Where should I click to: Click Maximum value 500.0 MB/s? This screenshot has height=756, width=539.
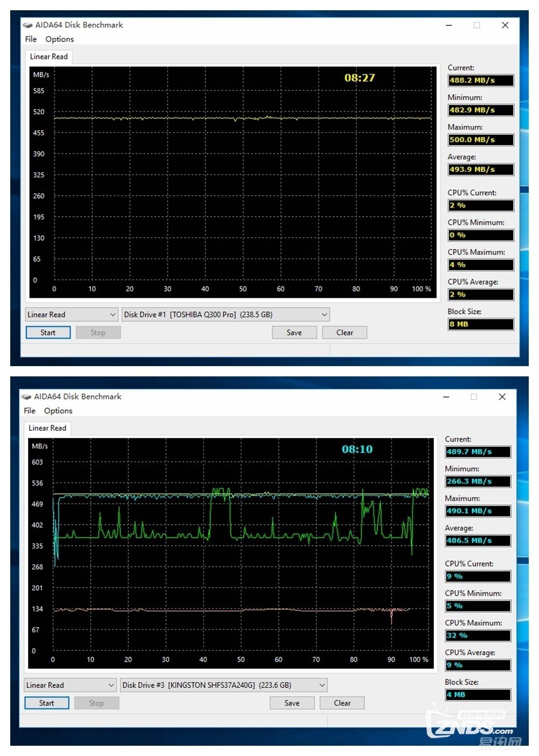coord(481,140)
